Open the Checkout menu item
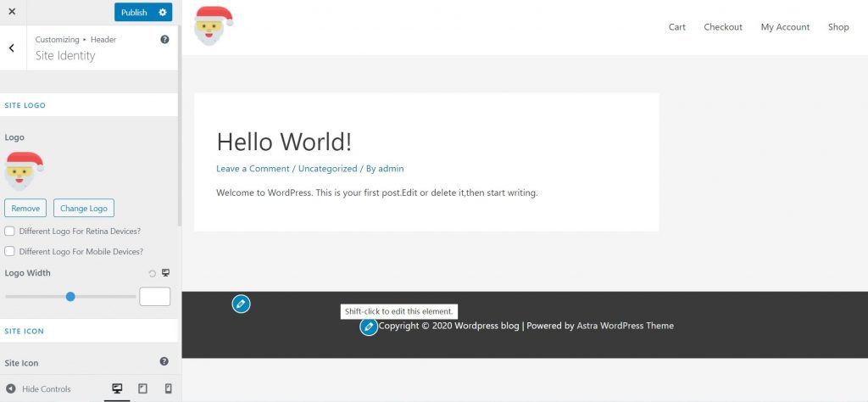The width and height of the screenshot is (868, 402). 722,27
